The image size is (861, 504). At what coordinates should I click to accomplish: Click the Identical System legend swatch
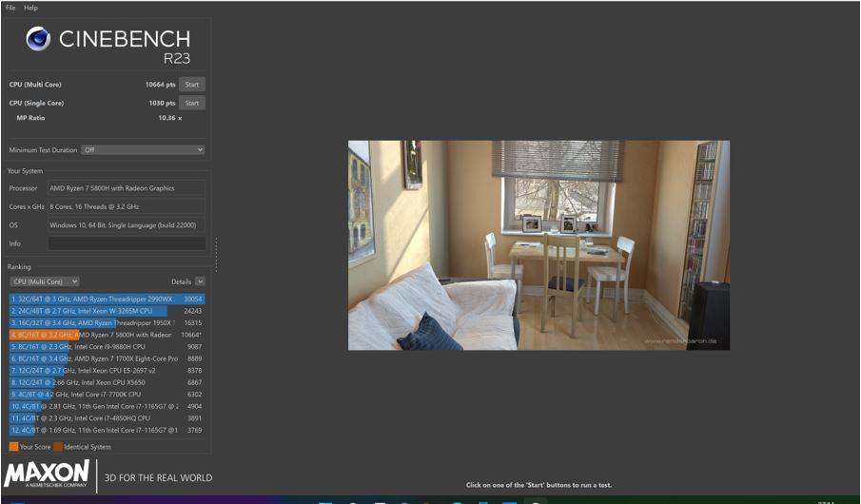[x=58, y=446]
